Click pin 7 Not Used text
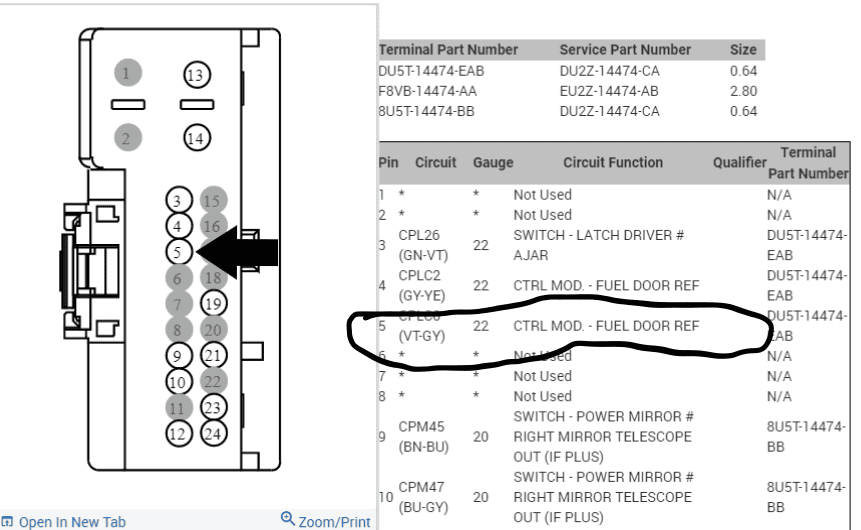 [543, 376]
